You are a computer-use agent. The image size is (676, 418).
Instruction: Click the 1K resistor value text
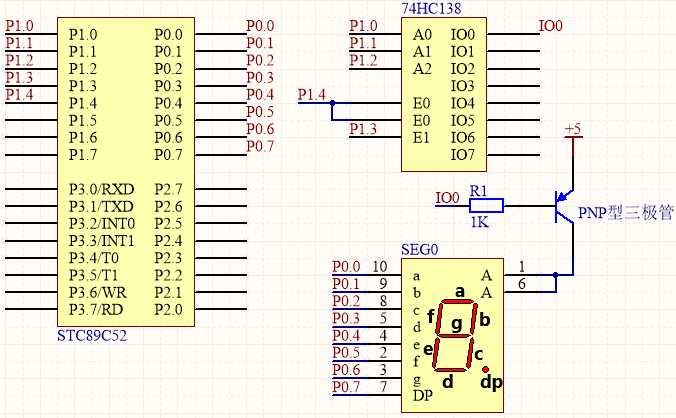pos(479,222)
